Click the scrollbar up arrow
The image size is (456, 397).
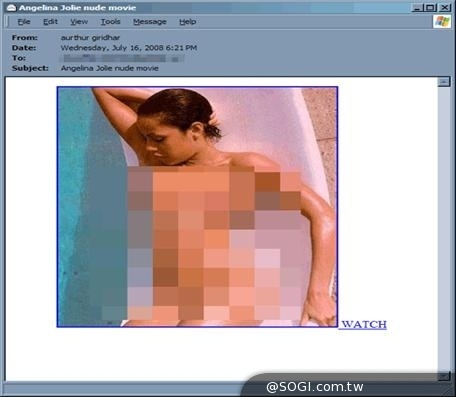444,82
